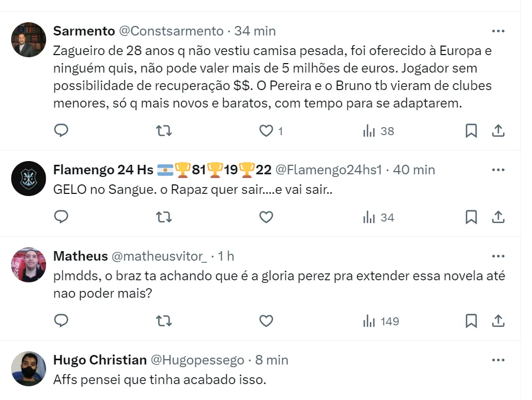Open more options menu for Matheus's tweet
532x400 pixels.
498,256
